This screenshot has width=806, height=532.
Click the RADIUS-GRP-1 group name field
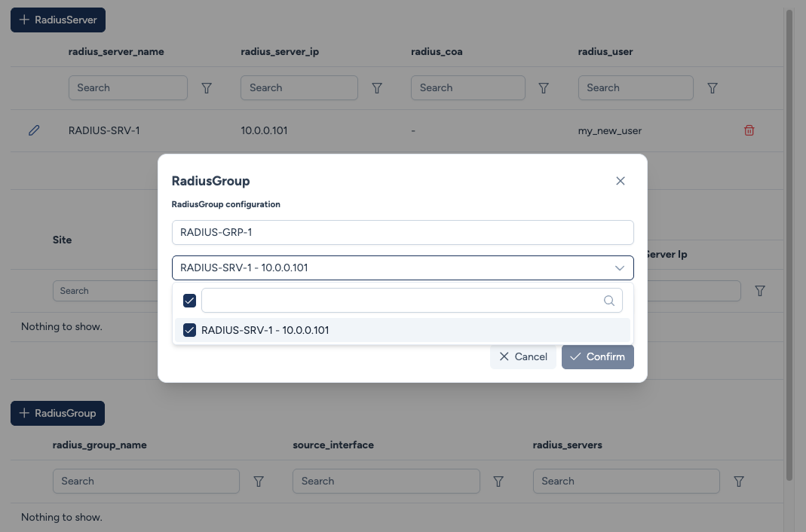(x=403, y=232)
